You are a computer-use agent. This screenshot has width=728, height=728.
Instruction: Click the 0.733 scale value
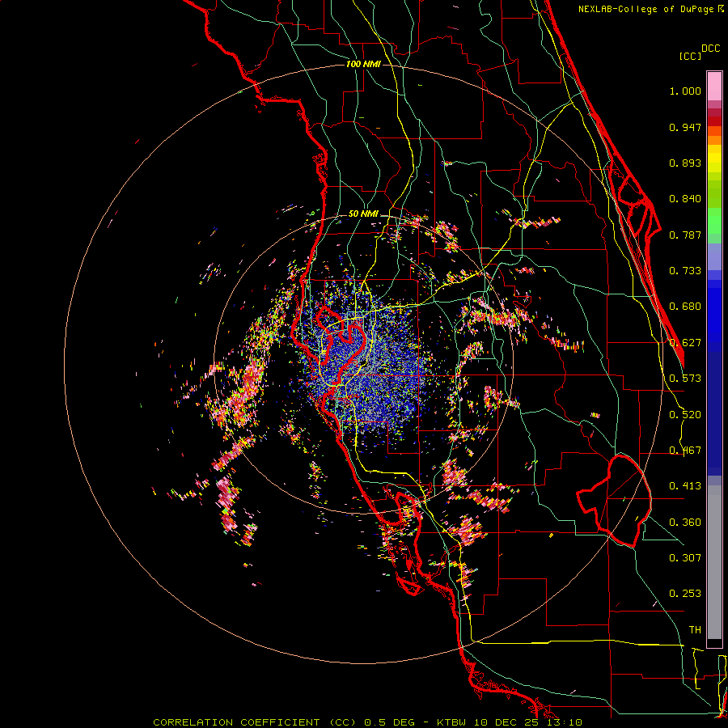tap(685, 271)
